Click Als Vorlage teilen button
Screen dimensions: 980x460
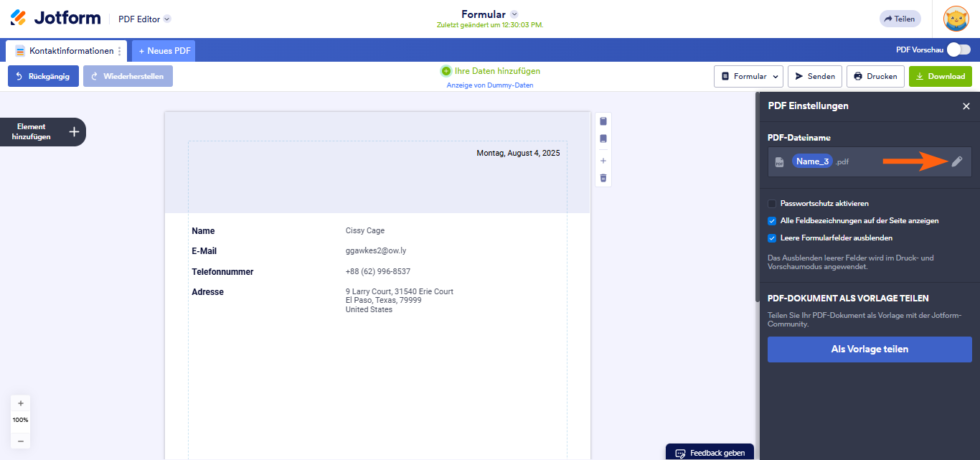(870, 349)
